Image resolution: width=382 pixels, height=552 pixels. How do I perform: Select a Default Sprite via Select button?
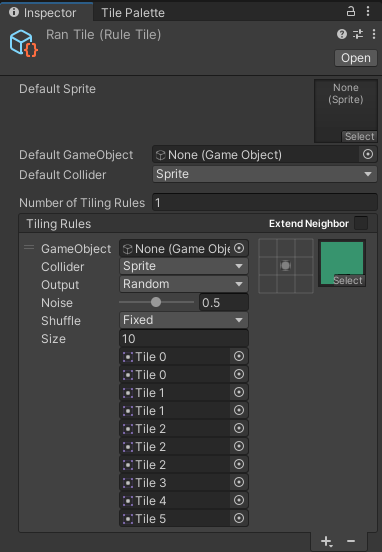pos(359,136)
